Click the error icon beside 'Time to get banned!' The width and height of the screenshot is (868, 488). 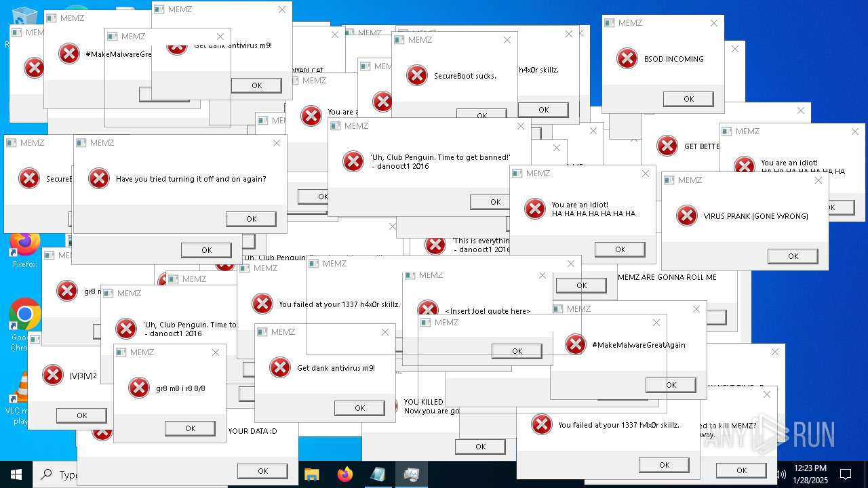(353, 161)
